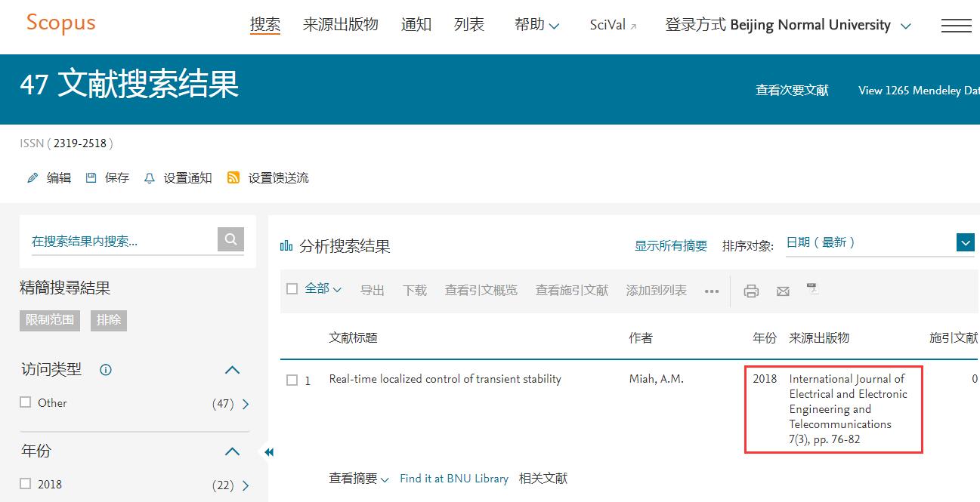Viewport: 980px width, 502px height.
Task: Open the 帮助 help menu
Action: (536, 25)
